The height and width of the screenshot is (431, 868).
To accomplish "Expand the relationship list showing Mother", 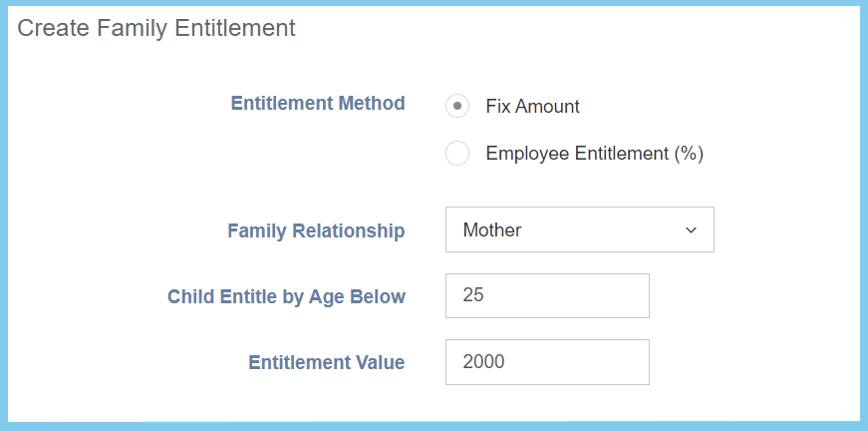I will (579, 229).
